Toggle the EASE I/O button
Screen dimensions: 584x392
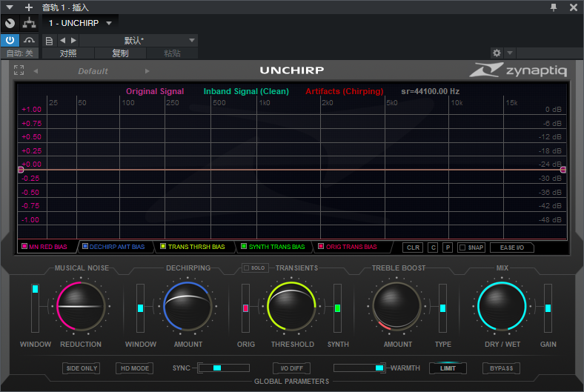tap(512, 248)
